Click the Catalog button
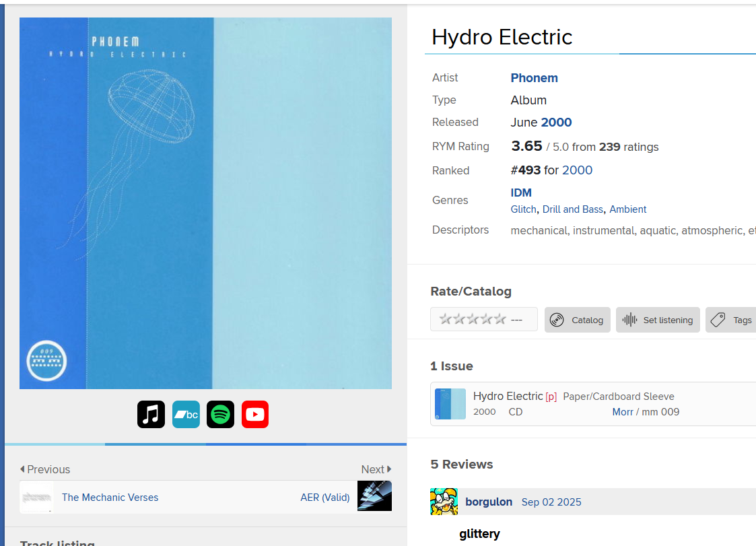The image size is (756, 546). pyautogui.click(x=577, y=320)
